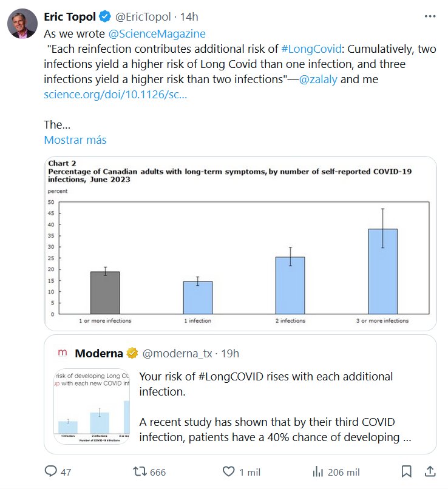Viewport: 448px width, 489px height.
Task: Click Moderna's gold verified badge
Action: [x=133, y=353]
